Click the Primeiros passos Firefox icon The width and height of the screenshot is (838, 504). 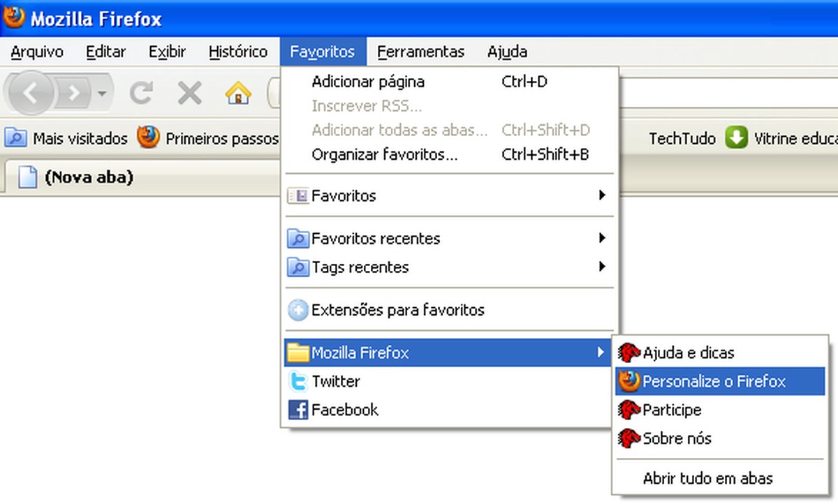coord(148,138)
